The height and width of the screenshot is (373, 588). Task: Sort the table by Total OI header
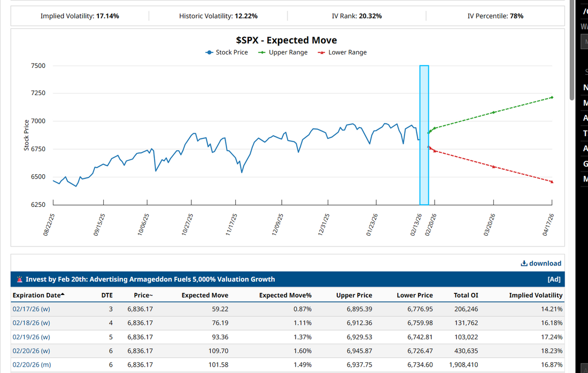point(466,295)
